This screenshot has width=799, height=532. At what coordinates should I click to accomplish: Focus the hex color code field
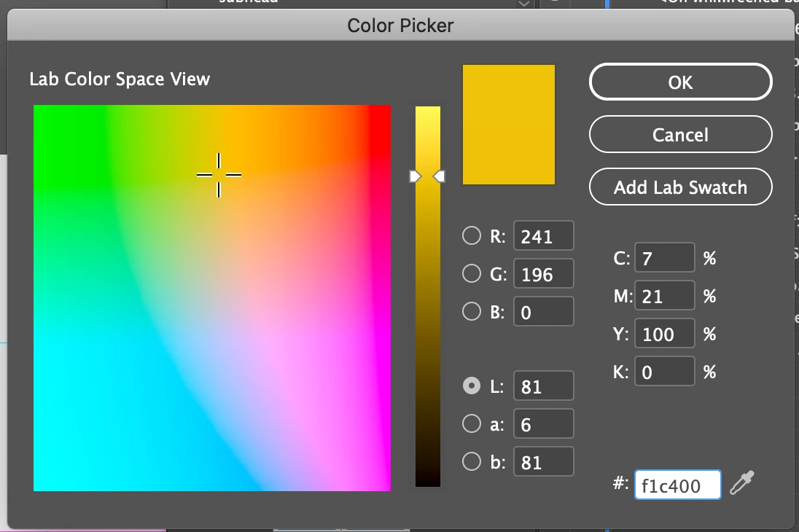677,485
